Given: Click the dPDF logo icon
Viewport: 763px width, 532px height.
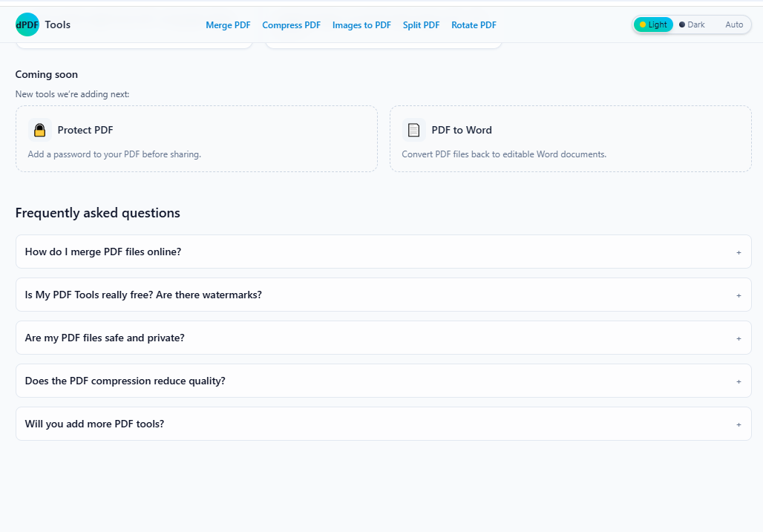Looking at the screenshot, I should click(x=27, y=24).
